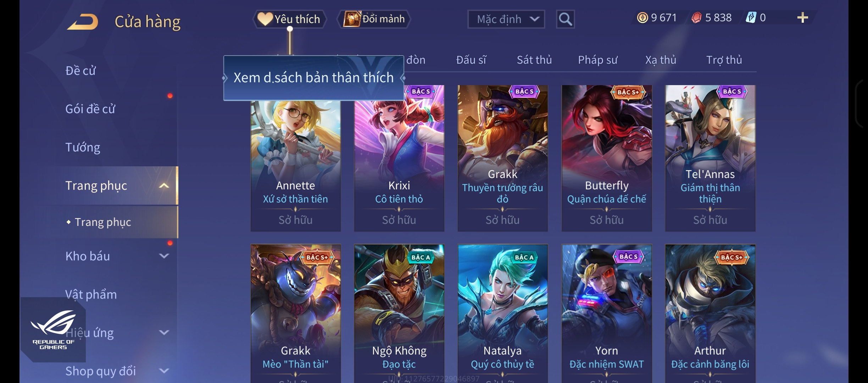Image resolution: width=868 pixels, height=383 pixels.
Task: Select Yorn Đặc nhiệm SWAT skin card
Action: point(607,313)
